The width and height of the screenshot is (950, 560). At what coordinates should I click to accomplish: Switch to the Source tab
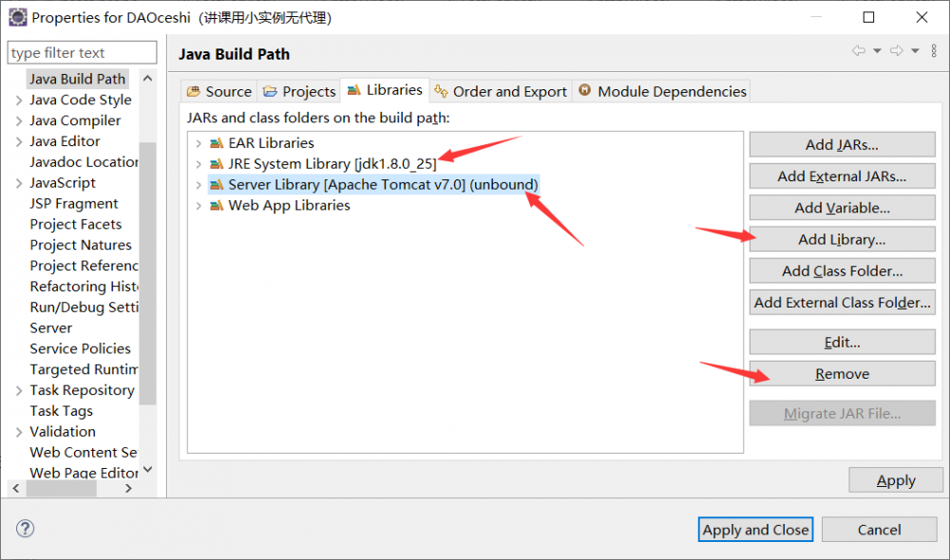tap(219, 91)
